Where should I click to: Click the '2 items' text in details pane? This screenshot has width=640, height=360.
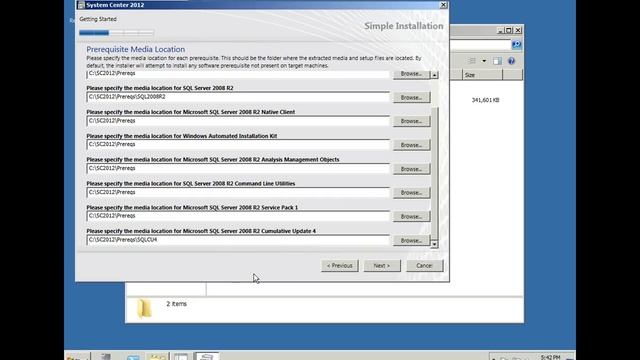pos(176,304)
